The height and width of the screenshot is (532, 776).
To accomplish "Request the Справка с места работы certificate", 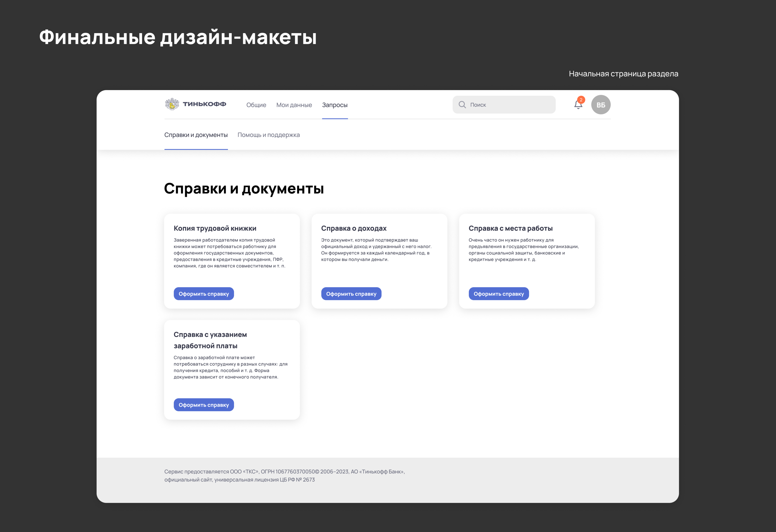I will (x=499, y=294).
